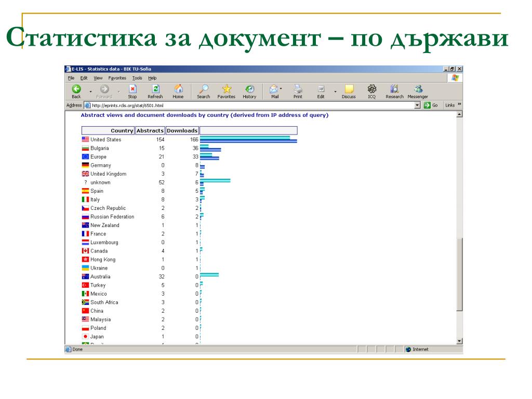Open the Forward button history dropdown arrow
532x399 pixels.
(119, 91)
